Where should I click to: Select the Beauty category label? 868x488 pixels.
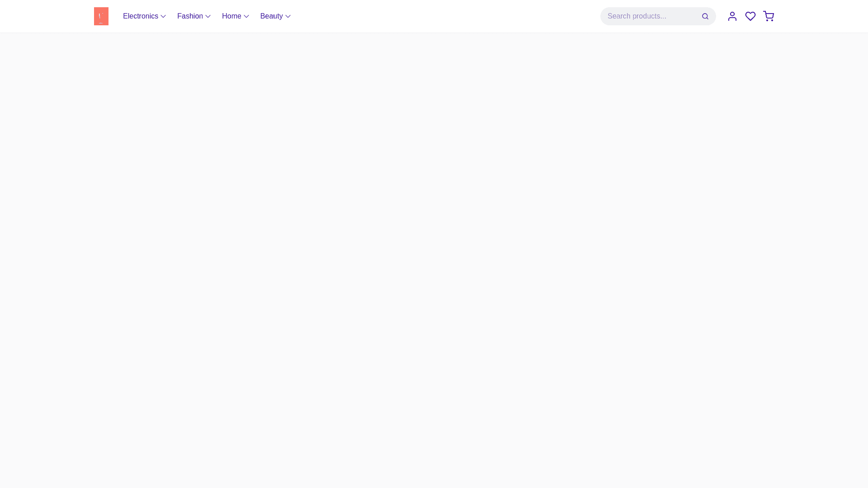(x=271, y=16)
